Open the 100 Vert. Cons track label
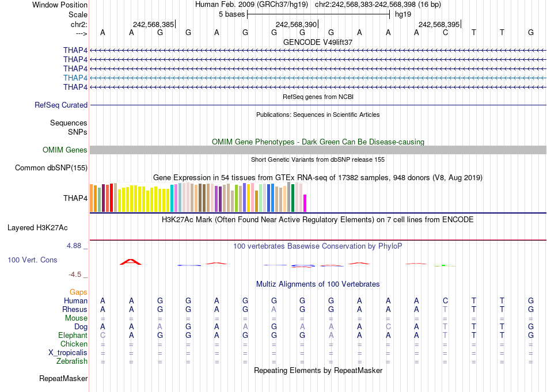The height and width of the screenshot is (392, 547). 32,260
